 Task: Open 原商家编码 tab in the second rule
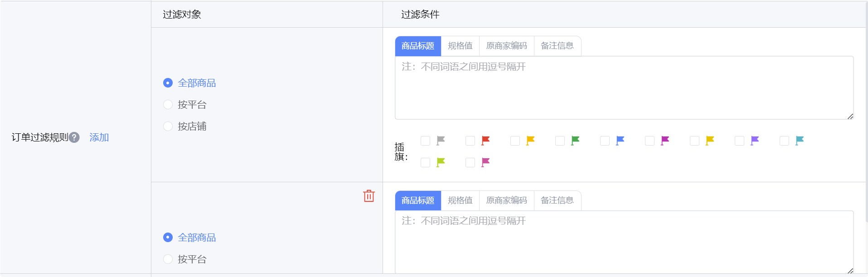506,200
